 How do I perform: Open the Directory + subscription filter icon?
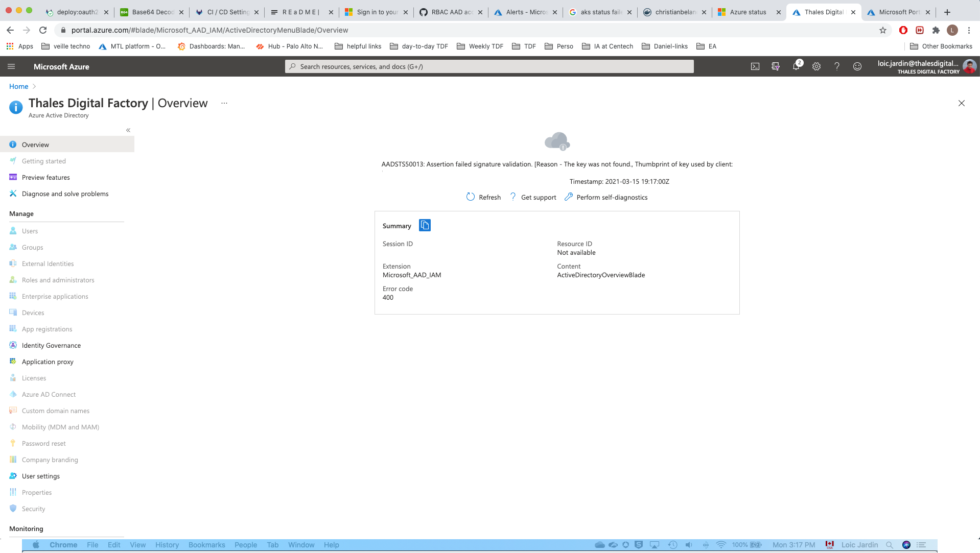coord(775,66)
